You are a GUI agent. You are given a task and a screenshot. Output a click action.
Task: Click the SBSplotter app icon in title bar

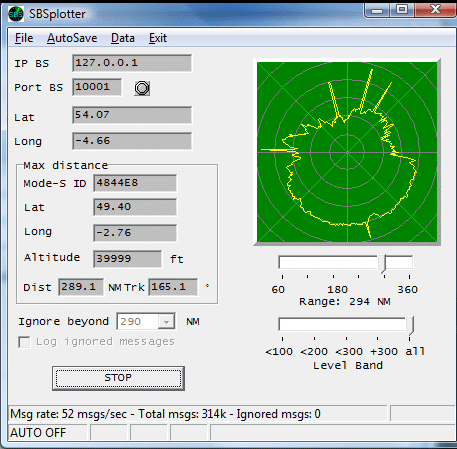coord(16,14)
